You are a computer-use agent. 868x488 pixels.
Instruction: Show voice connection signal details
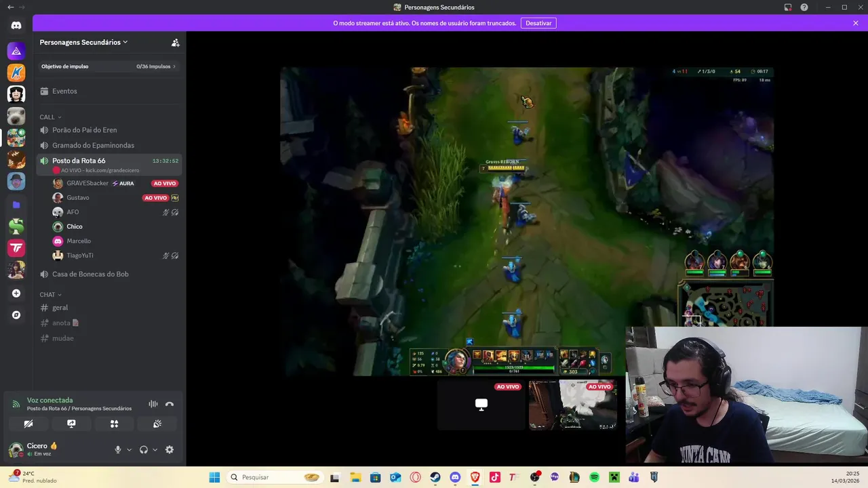click(16, 404)
